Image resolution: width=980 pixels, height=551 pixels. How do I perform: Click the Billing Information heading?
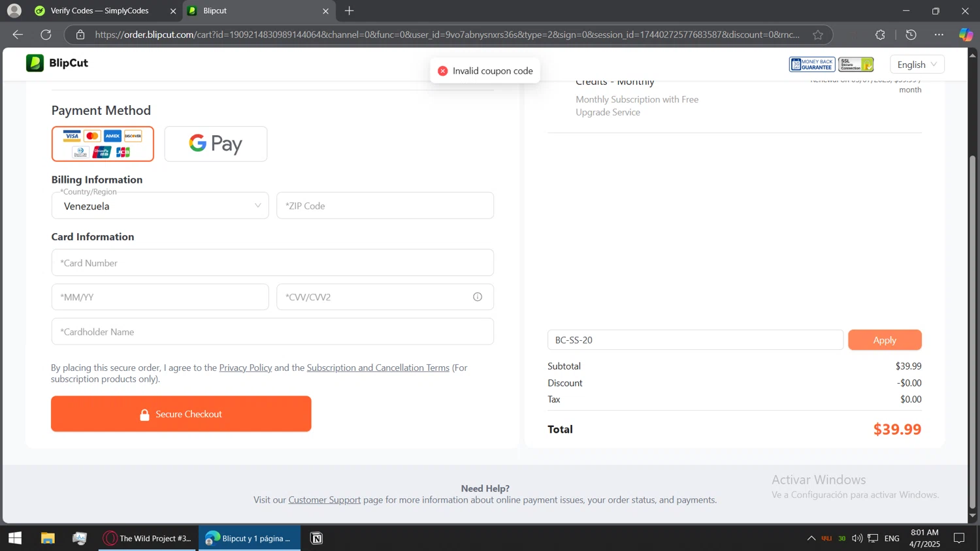(97, 180)
